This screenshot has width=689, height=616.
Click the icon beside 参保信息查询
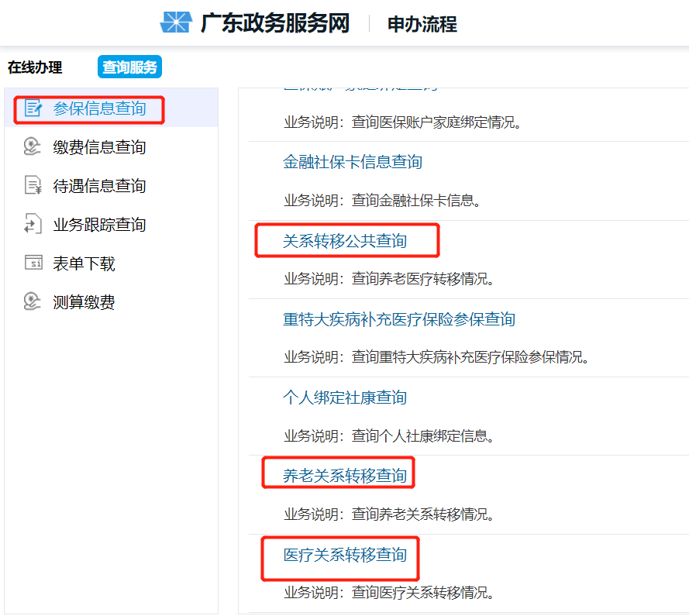pyautogui.click(x=33, y=108)
